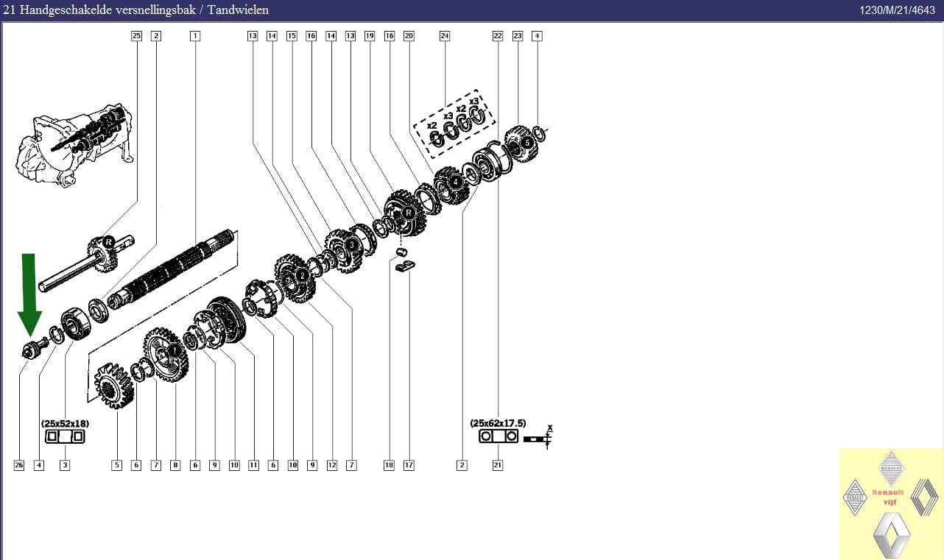This screenshot has width=944, height=560.
Task: Click part label 1 for the main shaft
Action: point(194,35)
